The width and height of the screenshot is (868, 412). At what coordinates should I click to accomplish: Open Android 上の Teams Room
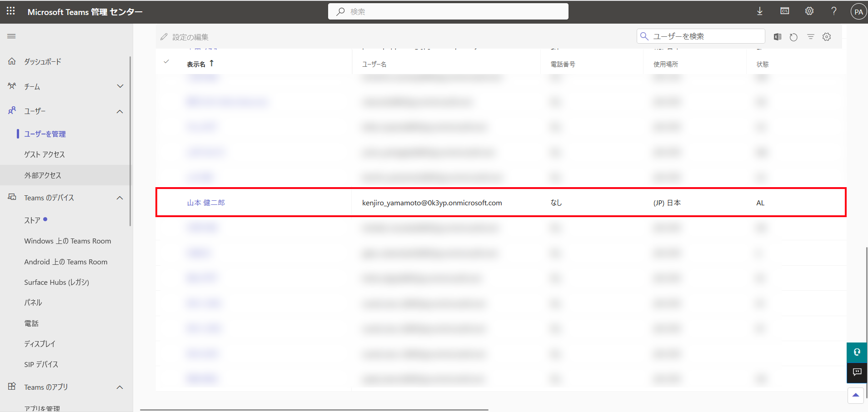(65, 262)
